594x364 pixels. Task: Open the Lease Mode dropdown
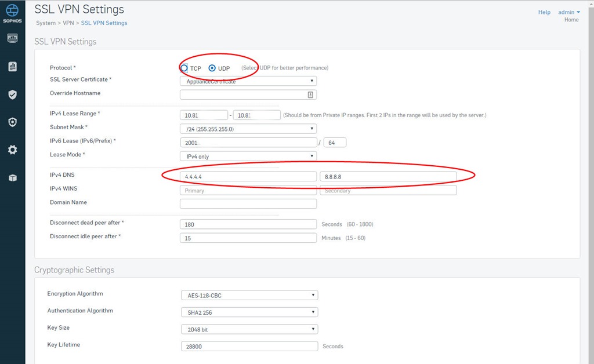[248, 156]
